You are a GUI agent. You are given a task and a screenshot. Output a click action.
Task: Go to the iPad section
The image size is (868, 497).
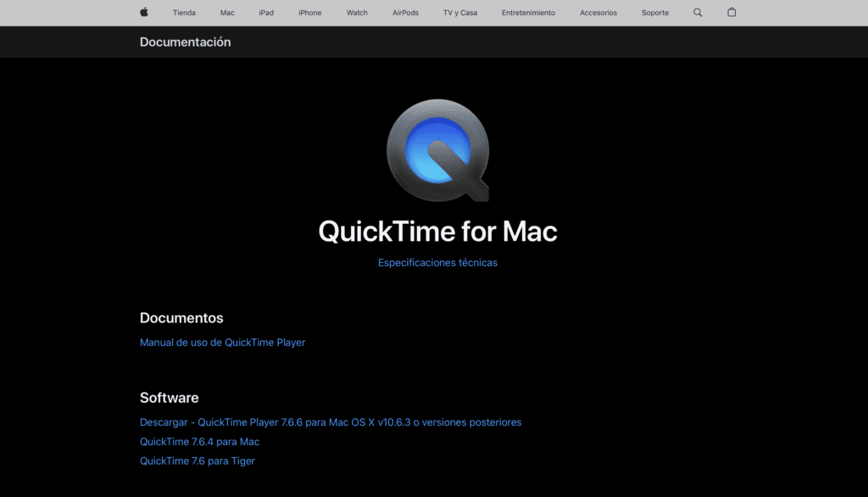266,13
